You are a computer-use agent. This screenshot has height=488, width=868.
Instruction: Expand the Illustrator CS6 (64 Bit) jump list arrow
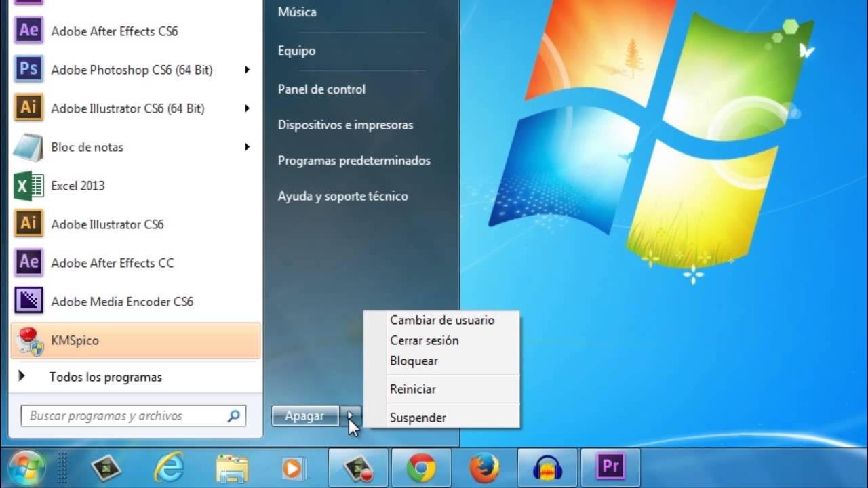pos(248,108)
